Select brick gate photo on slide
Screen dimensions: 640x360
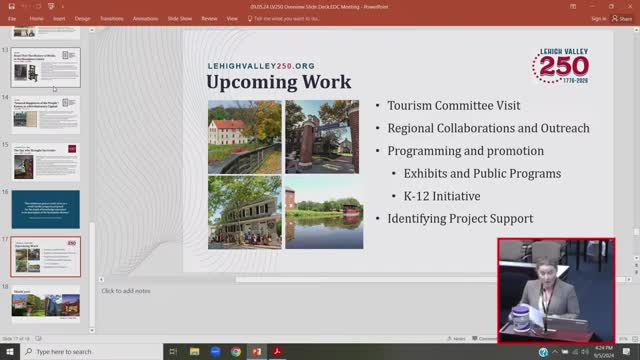pyautogui.click(x=322, y=137)
